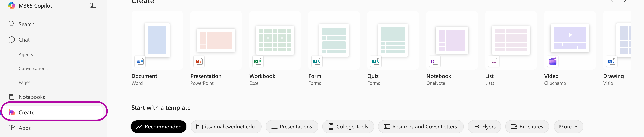Filter templates by Brochures

[x=527, y=127]
